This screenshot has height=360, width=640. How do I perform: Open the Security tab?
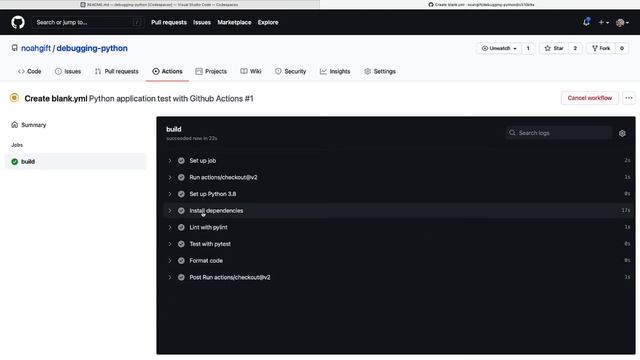point(290,71)
